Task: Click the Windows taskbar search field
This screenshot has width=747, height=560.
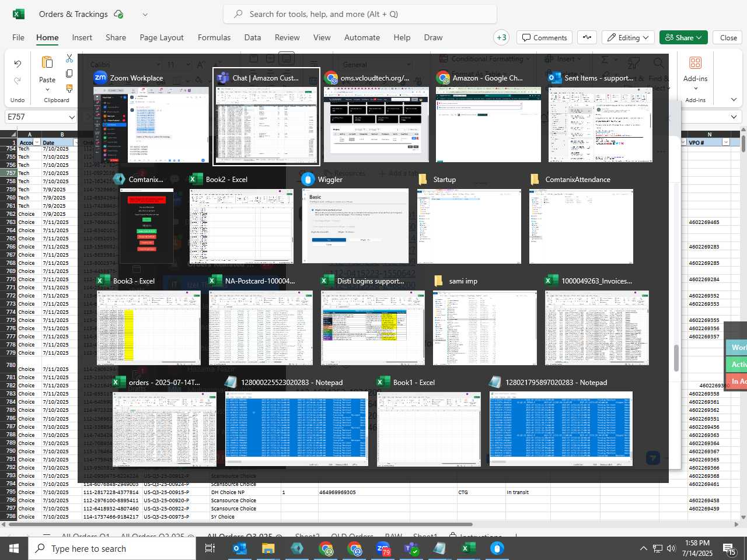Action: 112,548
